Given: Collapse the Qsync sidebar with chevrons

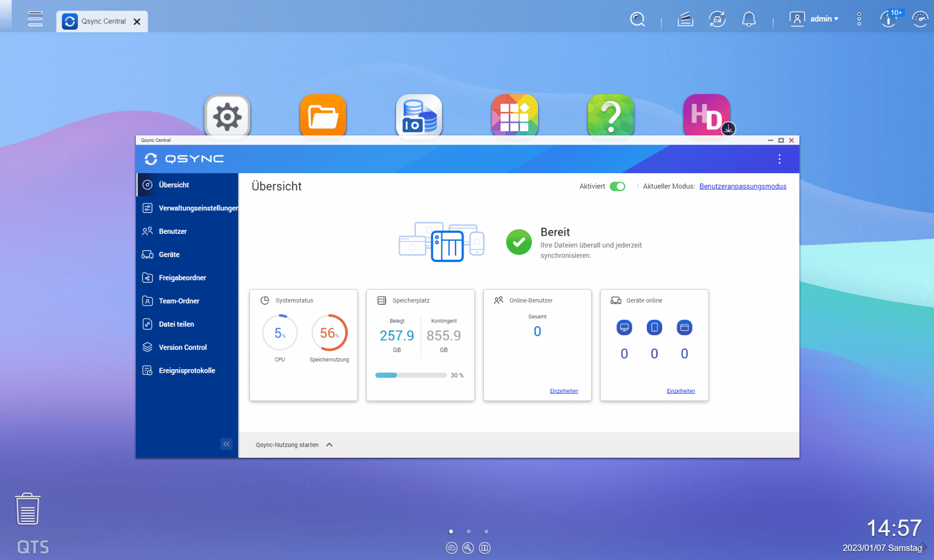Looking at the screenshot, I should pyautogui.click(x=226, y=444).
